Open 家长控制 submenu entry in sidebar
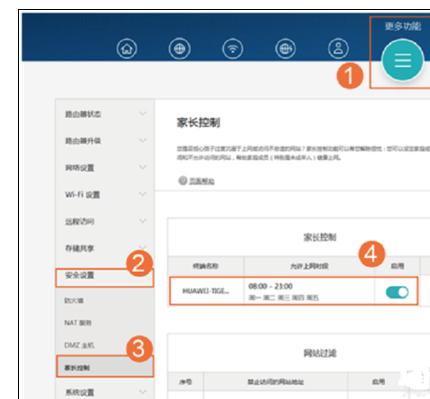 click(77, 368)
